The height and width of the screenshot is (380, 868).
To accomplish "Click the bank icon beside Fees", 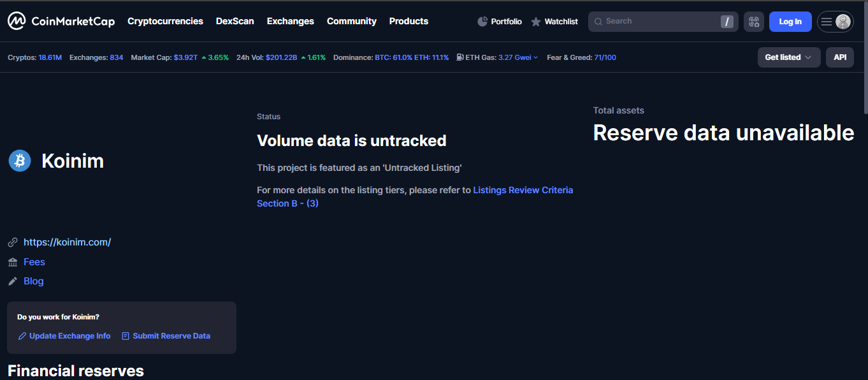I will 13,262.
